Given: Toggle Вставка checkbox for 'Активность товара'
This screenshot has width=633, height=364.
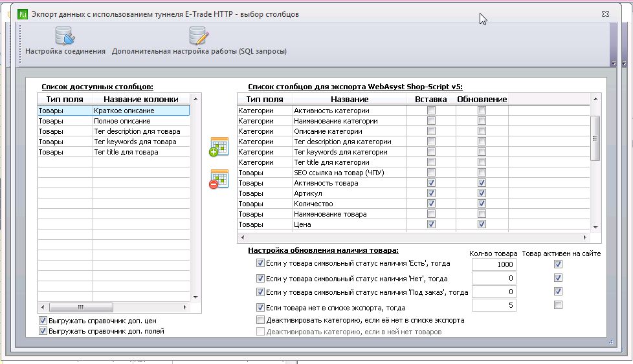Looking at the screenshot, I should click(x=432, y=182).
